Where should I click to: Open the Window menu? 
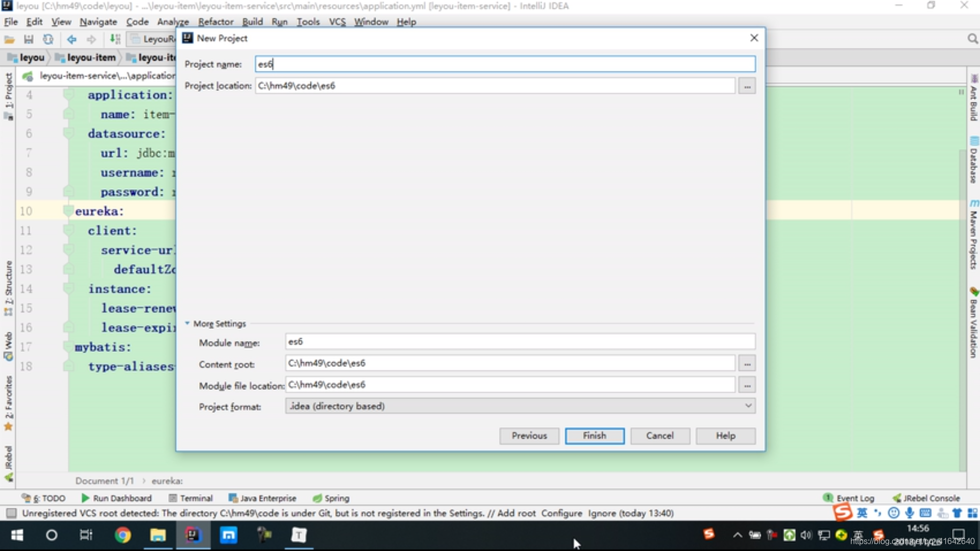pos(371,22)
